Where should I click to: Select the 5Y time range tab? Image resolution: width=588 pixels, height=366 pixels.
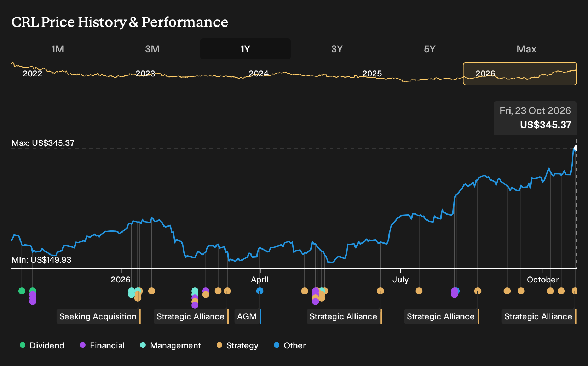(x=430, y=49)
